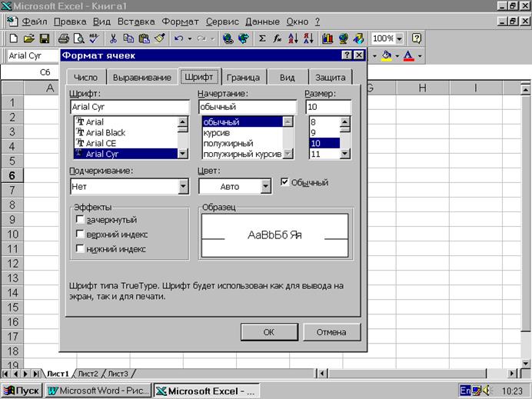The image size is (532, 399).
Task: Click the Print icon in toolbar
Action: point(64,38)
